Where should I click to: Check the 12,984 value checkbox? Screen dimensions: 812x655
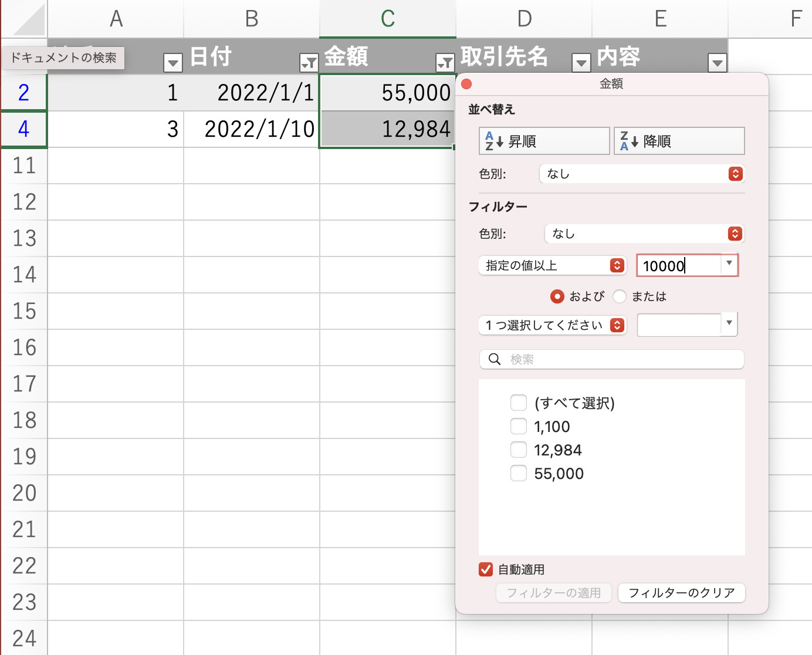(x=519, y=450)
